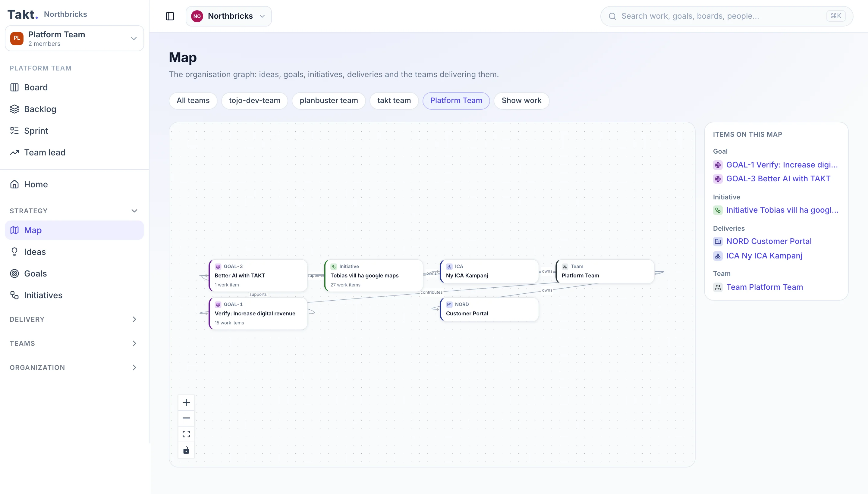Open Board in the sidebar
The height and width of the screenshot is (494, 868).
click(x=74, y=87)
